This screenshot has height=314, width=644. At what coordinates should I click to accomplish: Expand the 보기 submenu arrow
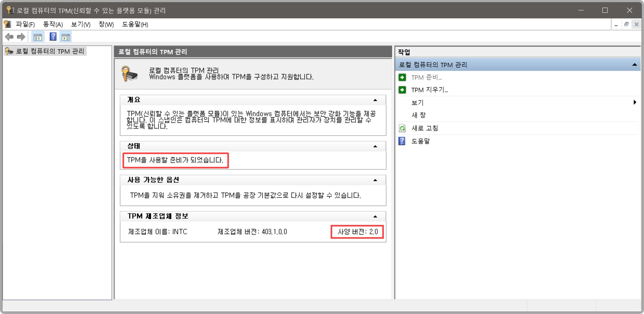point(635,102)
